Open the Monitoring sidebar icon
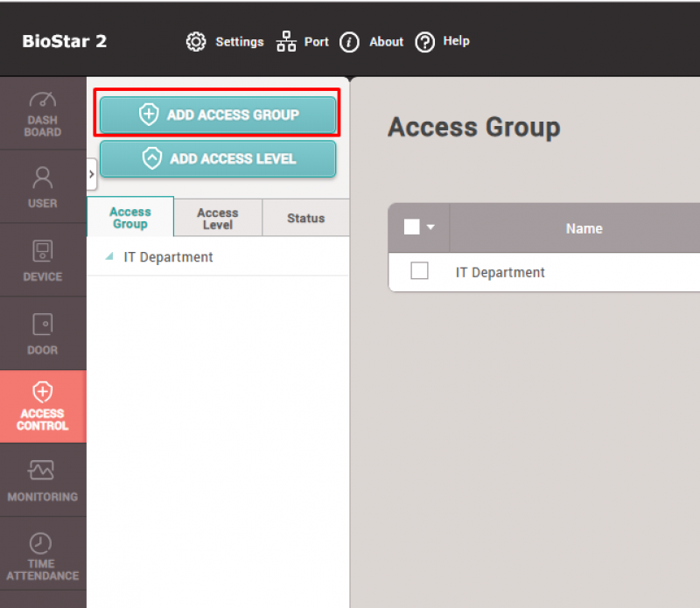The width and height of the screenshot is (700, 608). [x=42, y=471]
